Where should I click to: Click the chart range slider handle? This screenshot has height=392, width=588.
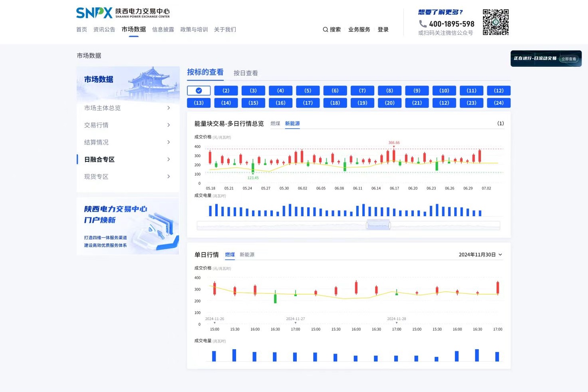coord(378,225)
